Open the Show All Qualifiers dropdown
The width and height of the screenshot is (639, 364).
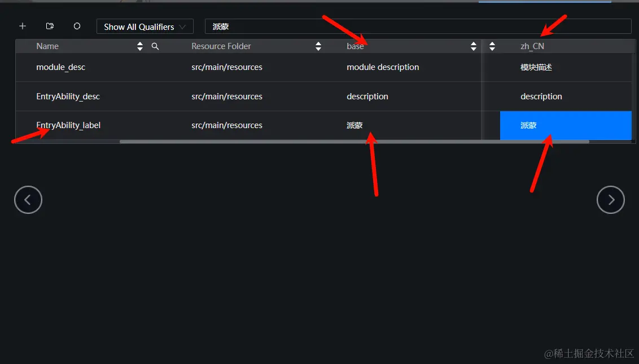pos(145,27)
